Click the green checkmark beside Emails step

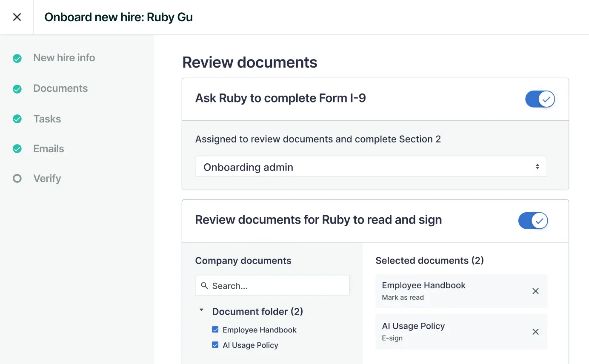click(x=17, y=149)
